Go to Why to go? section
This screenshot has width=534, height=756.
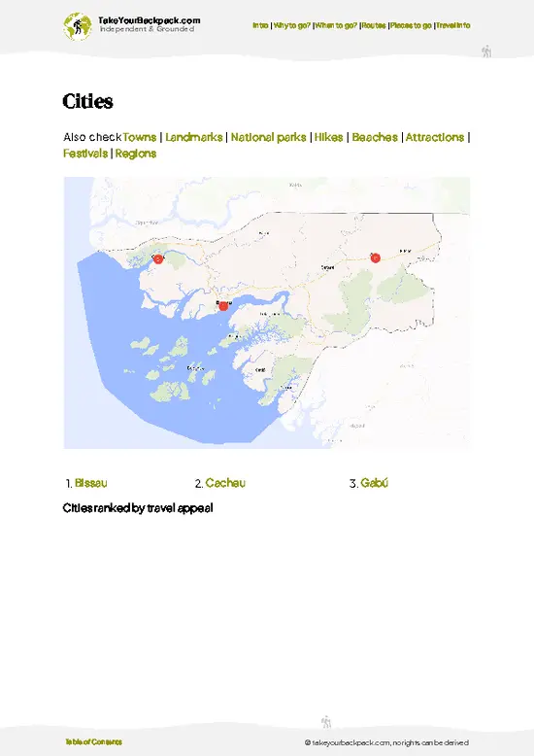(291, 25)
